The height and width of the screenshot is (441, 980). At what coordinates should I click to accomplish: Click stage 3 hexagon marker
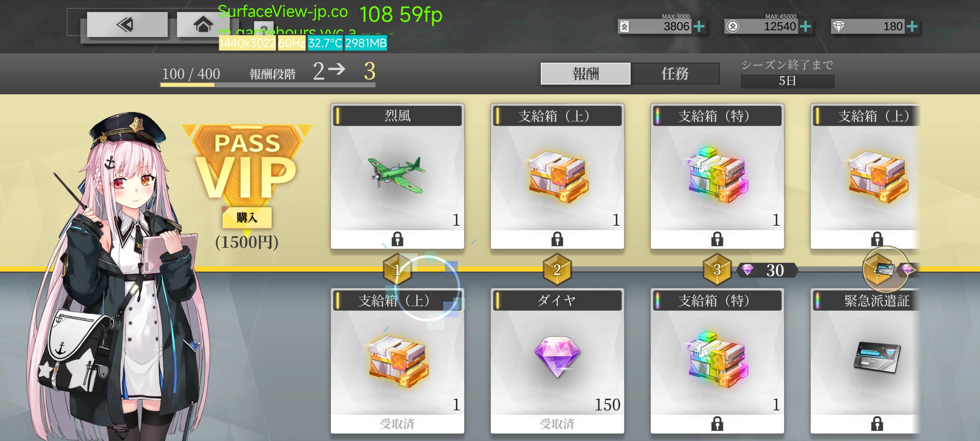point(717,269)
